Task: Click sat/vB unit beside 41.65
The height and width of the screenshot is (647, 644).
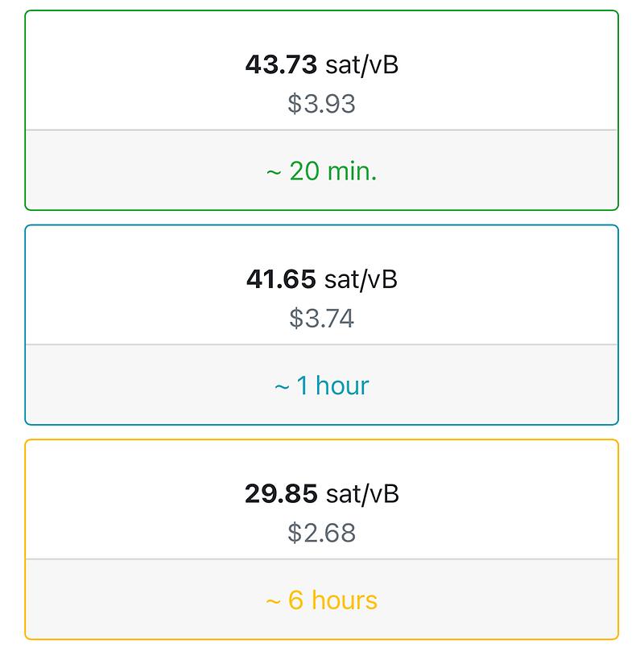Action: [x=361, y=279]
